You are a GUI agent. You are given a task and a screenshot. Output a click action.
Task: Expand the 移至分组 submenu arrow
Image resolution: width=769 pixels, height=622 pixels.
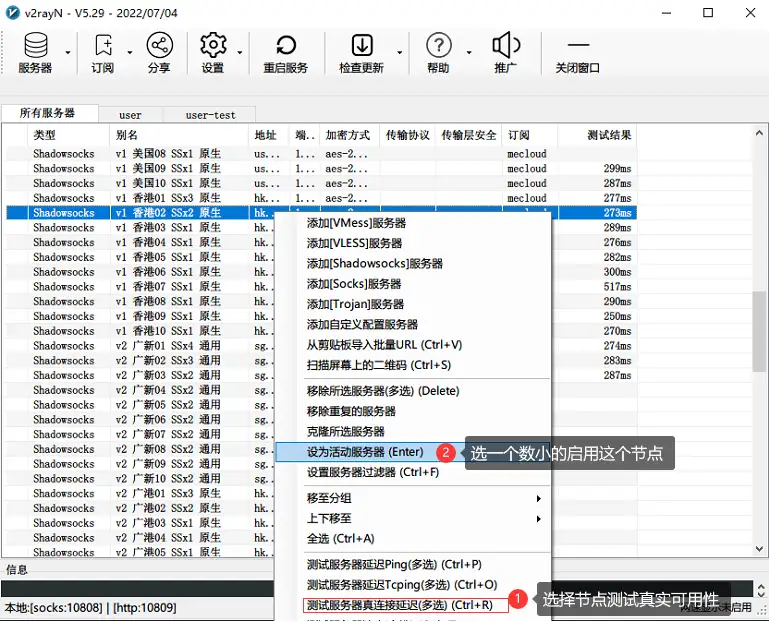538,498
